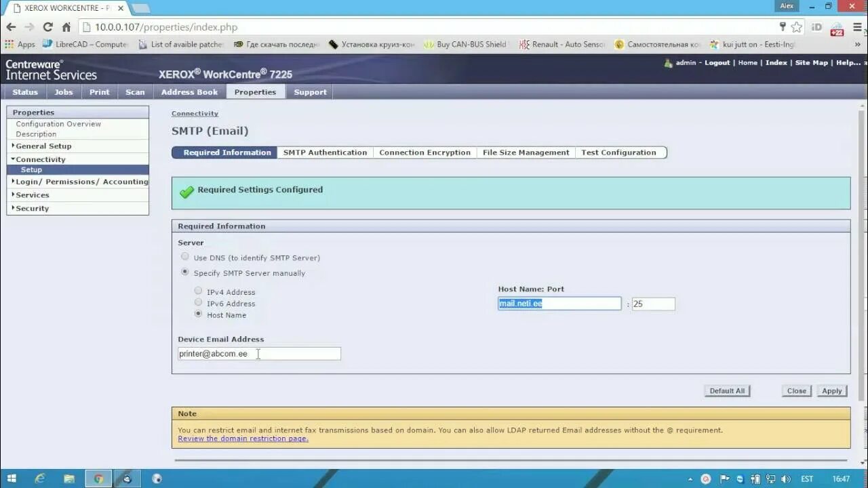Click the Device Email Address field

[259, 354]
